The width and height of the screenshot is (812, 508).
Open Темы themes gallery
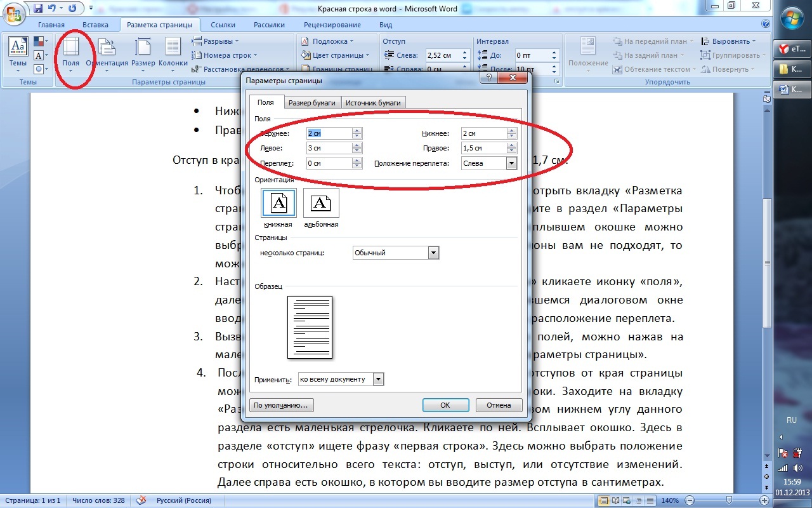(x=18, y=55)
